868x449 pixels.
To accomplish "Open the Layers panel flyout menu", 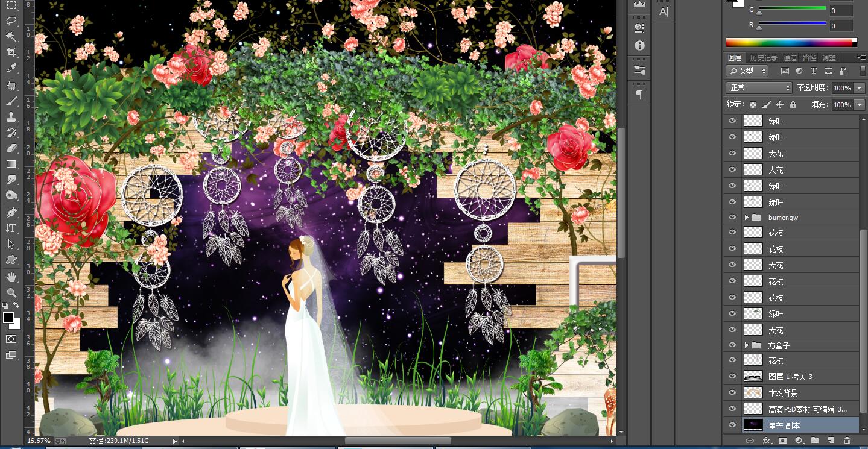I will pyautogui.click(x=861, y=57).
